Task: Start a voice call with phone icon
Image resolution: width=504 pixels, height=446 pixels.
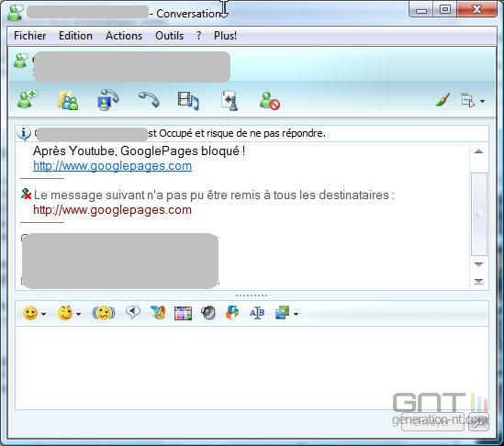Action: 149,99
